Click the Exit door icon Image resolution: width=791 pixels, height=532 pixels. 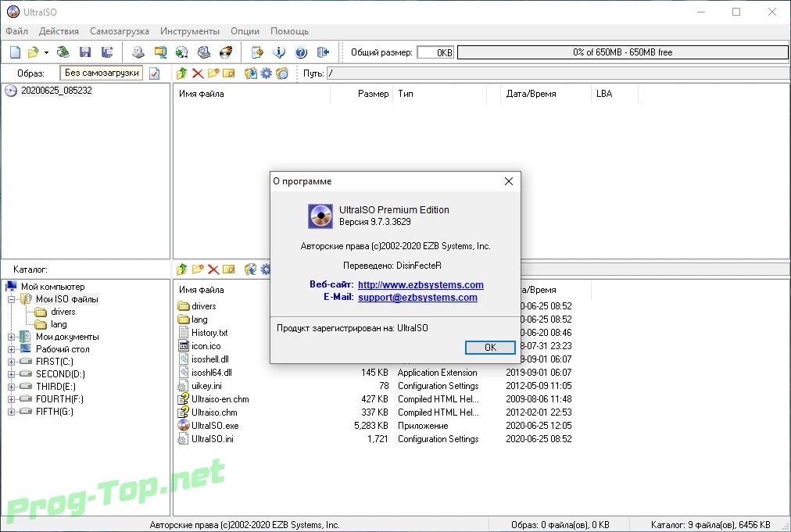pyautogui.click(x=323, y=52)
